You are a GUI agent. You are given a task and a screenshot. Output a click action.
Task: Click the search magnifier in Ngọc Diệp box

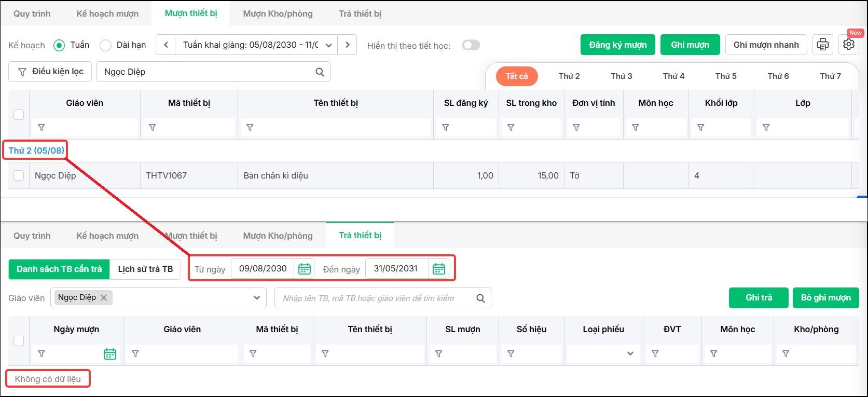click(320, 72)
